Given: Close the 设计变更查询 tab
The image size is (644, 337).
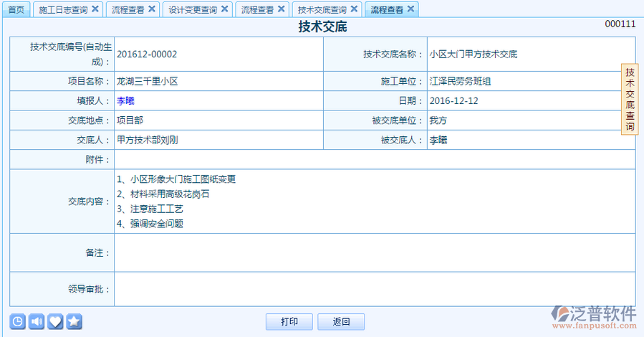Looking at the screenshot, I should click(x=225, y=9).
